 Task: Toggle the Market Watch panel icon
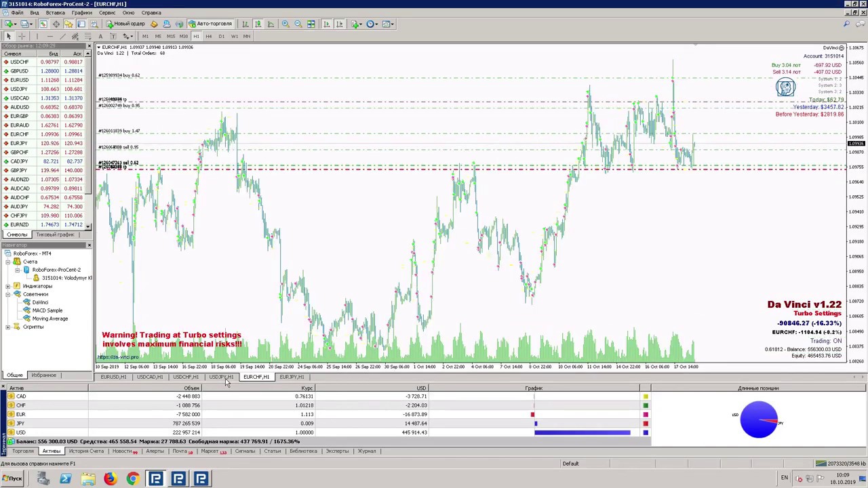coord(43,24)
